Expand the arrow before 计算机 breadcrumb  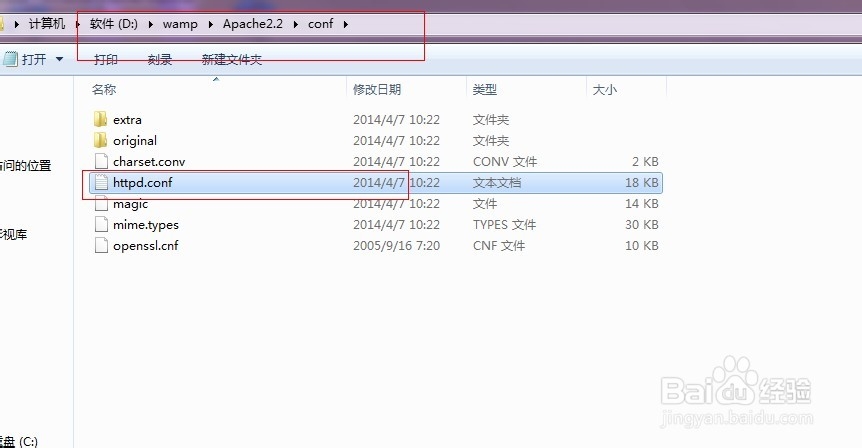tap(17, 24)
